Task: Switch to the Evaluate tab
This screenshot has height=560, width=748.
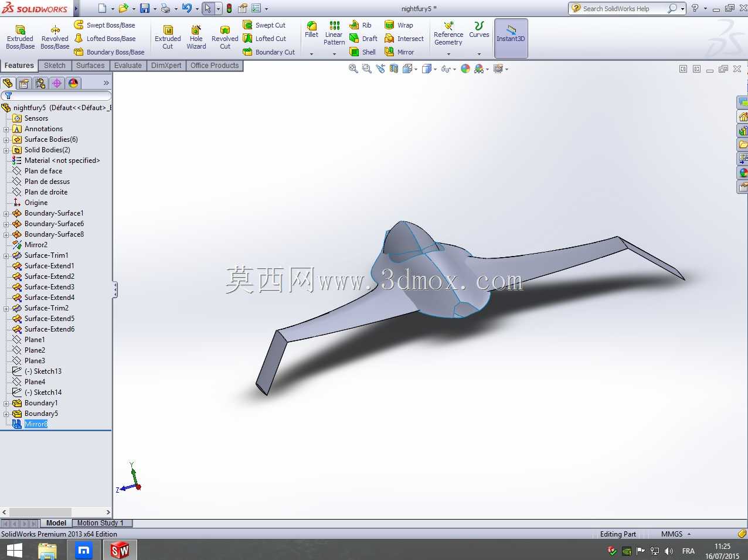Action: coord(128,66)
